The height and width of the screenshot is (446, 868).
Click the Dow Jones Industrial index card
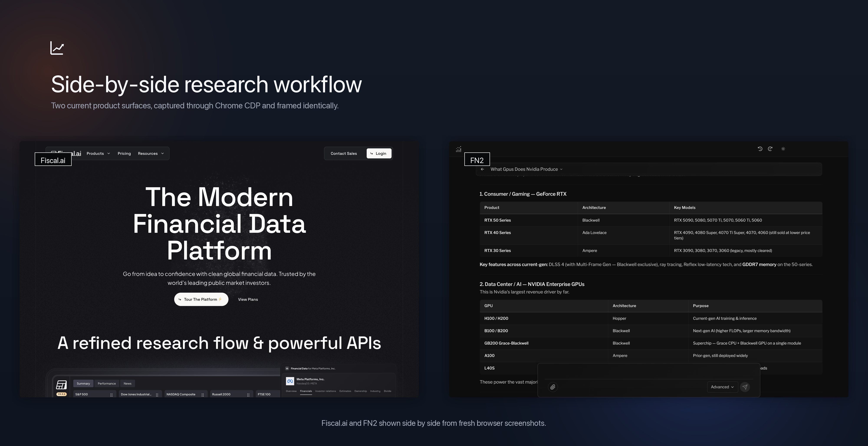[140, 394]
